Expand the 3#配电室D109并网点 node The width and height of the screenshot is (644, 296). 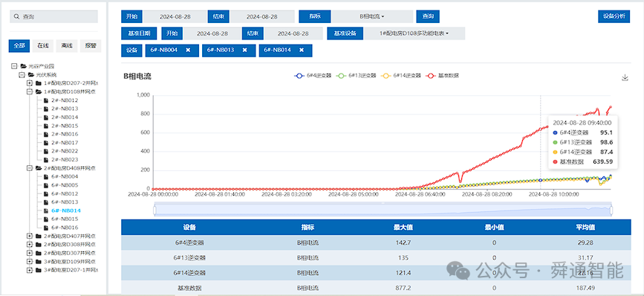tap(30, 262)
